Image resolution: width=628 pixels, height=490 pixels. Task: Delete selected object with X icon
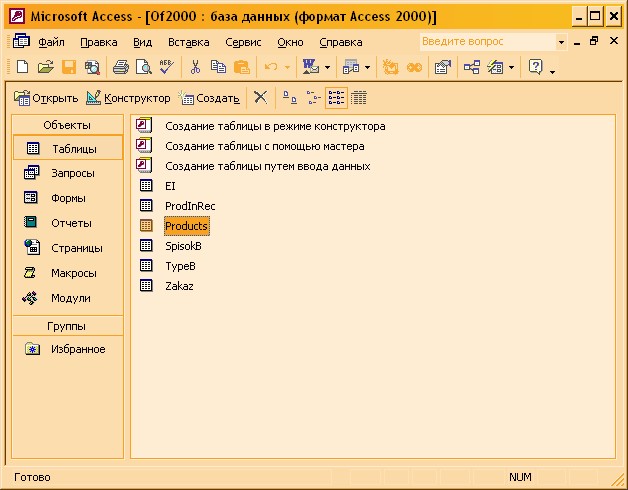(260, 97)
